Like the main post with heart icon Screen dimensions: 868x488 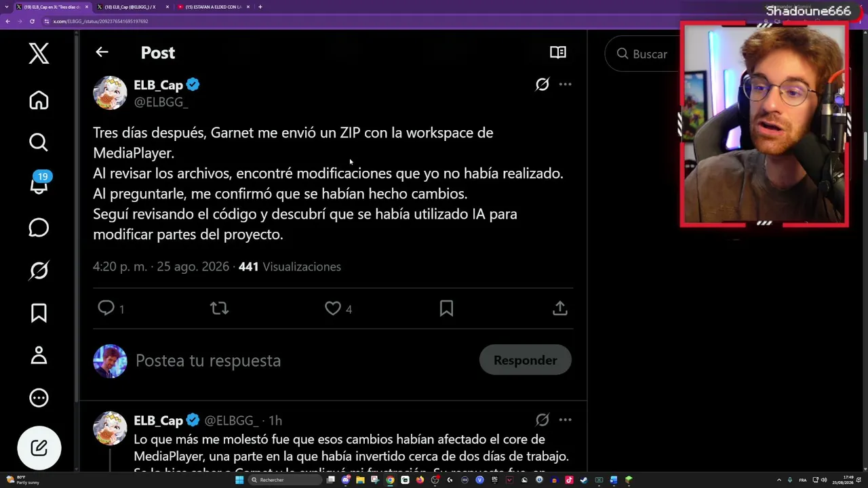(332, 309)
